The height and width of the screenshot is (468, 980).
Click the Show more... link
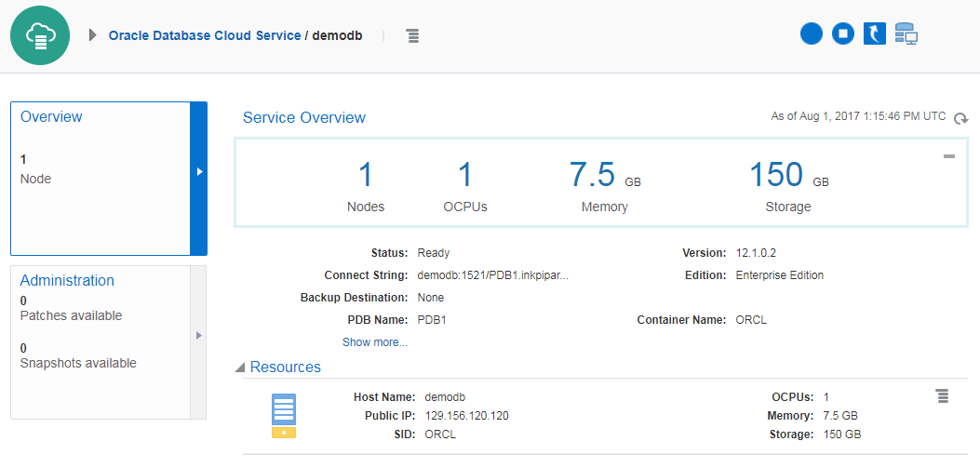pyautogui.click(x=375, y=342)
